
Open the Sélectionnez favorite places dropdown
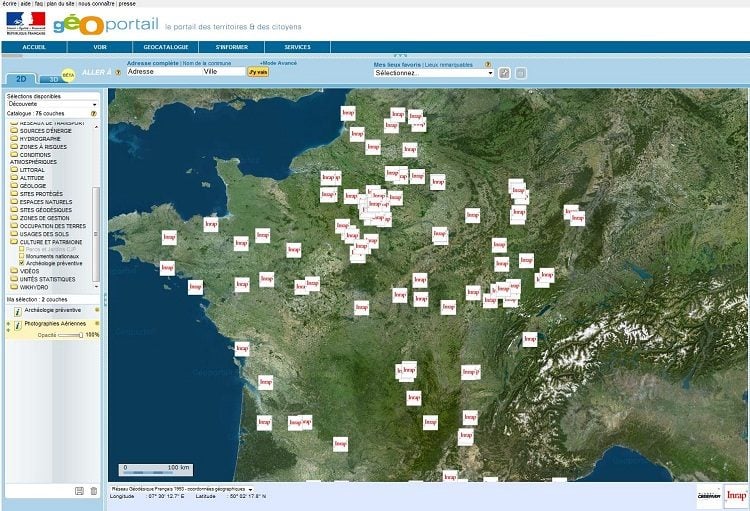click(x=433, y=73)
